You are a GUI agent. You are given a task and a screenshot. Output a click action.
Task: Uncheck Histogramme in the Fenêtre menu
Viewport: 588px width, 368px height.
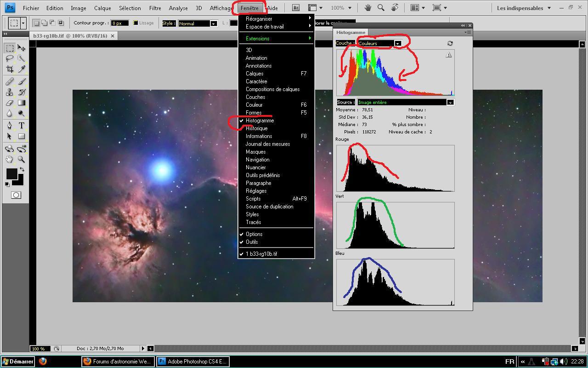click(260, 121)
